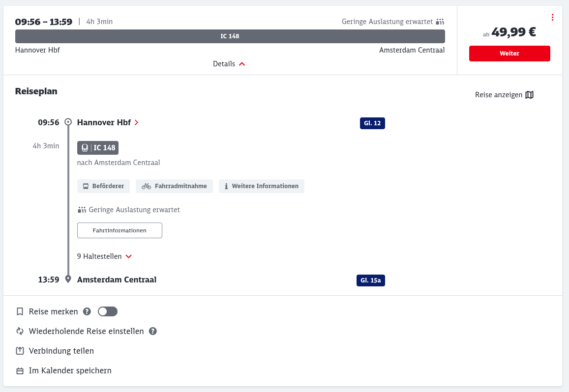Expand the 9 Haltestellen list
This screenshot has width=569, height=392.
104,256
